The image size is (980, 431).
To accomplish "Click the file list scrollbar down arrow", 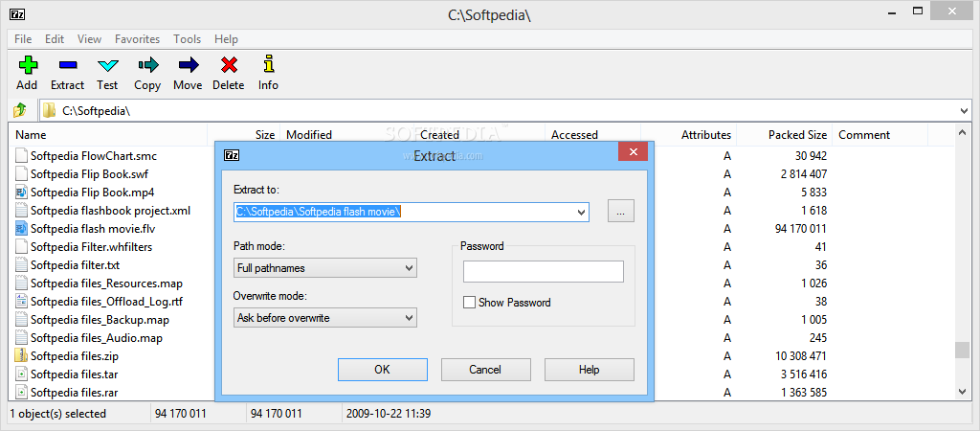I will pyautogui.click(x=963, y=392).
